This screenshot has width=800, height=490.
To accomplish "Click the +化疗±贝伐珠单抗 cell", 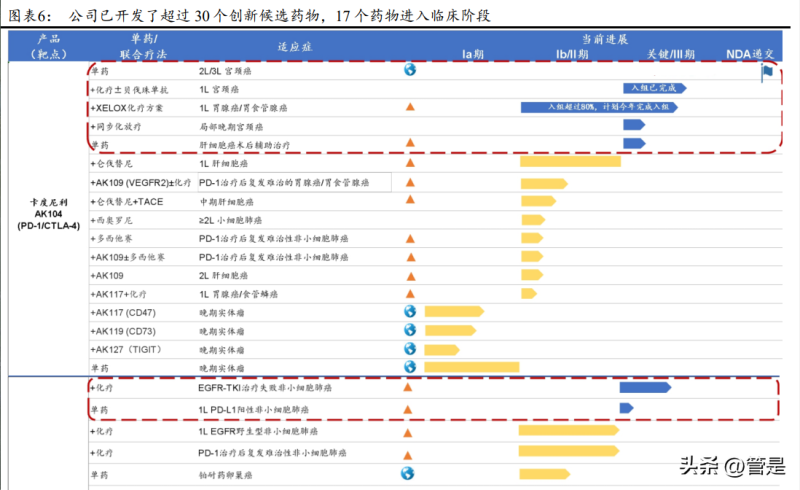I will [129, 90].
